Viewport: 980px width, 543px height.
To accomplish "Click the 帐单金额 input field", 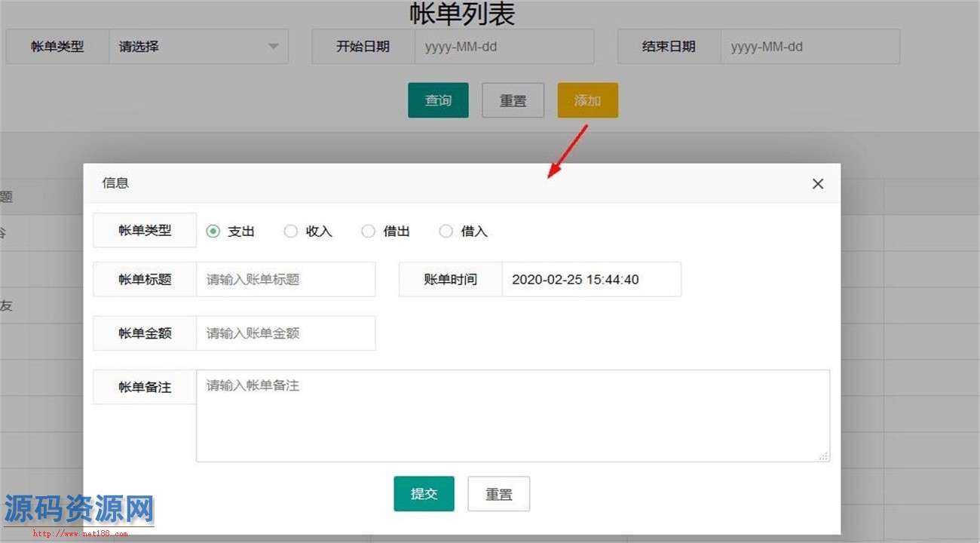I will tap(285, 333).
